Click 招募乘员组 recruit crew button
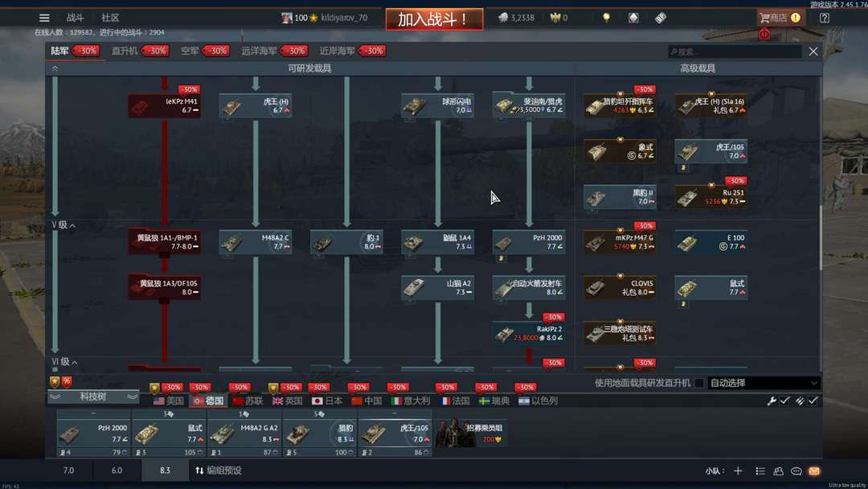This screenshot has width=868, height=489. pyautogui.click(x=470, y=433)
